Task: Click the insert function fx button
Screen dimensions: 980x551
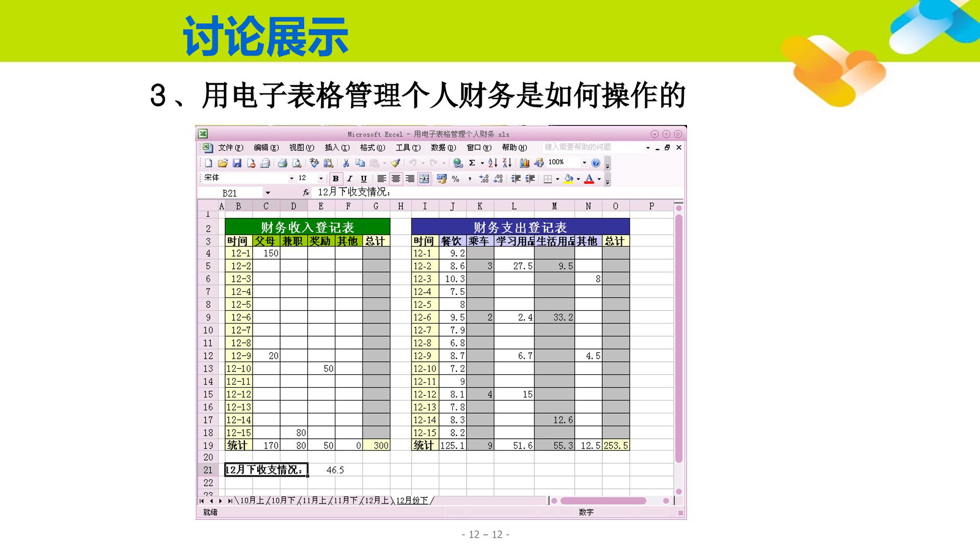Action: click(x=306, y=192)
